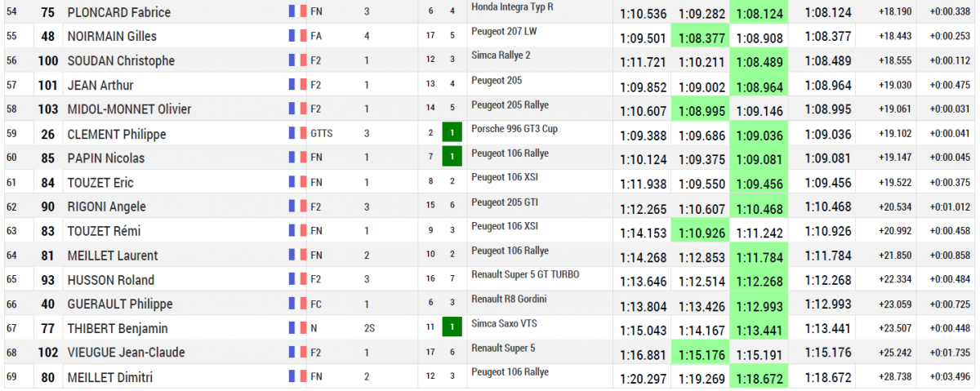Click the French flag beside MEILLET Laurent
980x391 pixels.
tap(298, 255)
